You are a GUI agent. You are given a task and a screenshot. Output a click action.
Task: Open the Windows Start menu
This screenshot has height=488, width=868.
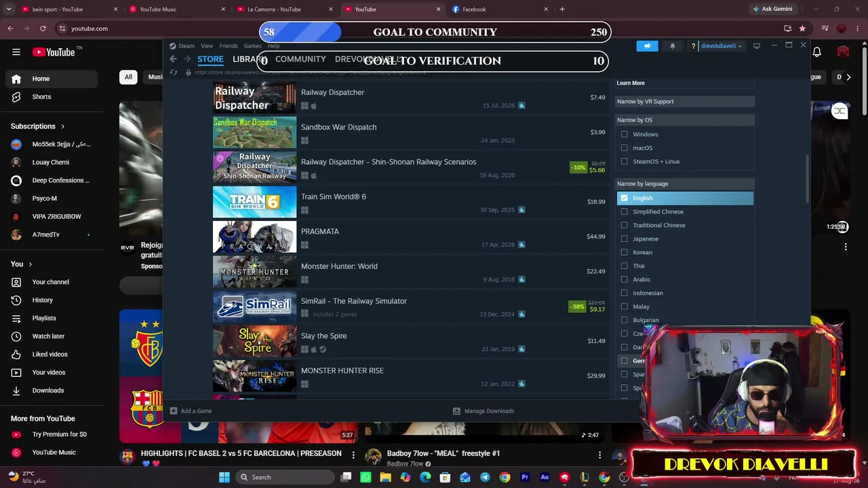tap(224, 477)
